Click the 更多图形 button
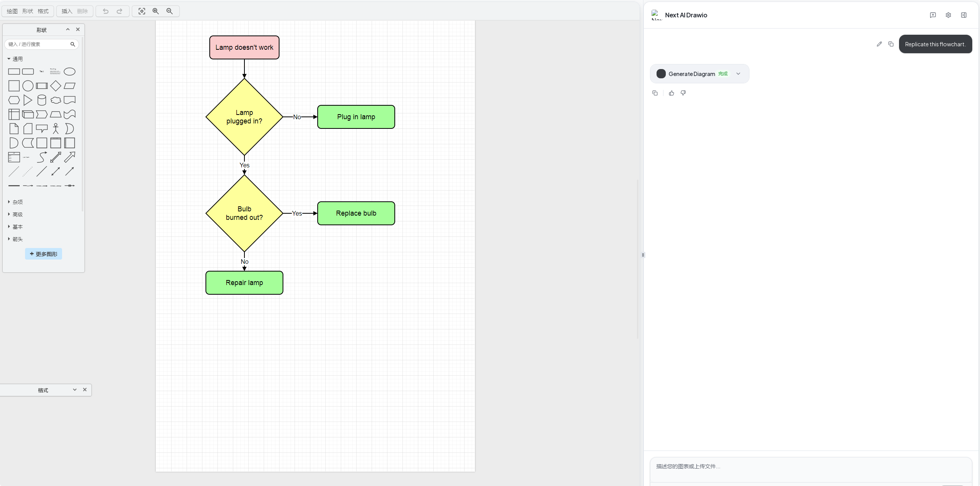The height and width of the screenshot is (486, 980). [44, 254]
